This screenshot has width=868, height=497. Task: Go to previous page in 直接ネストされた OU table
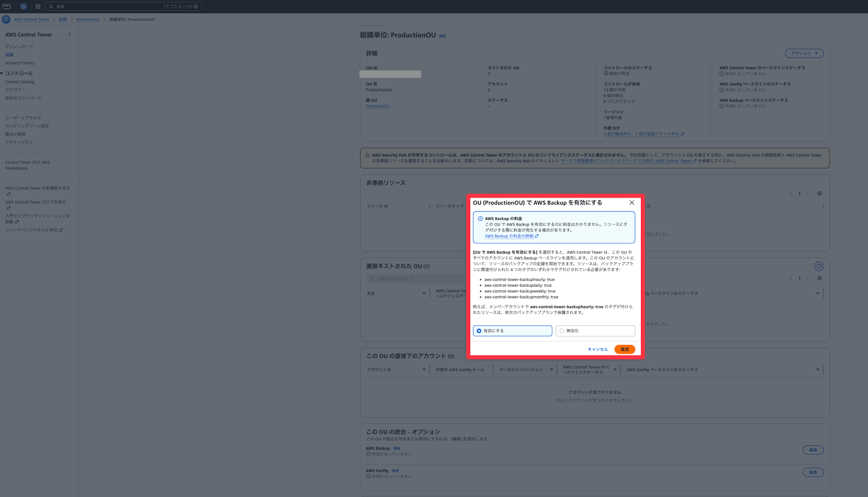791,278
